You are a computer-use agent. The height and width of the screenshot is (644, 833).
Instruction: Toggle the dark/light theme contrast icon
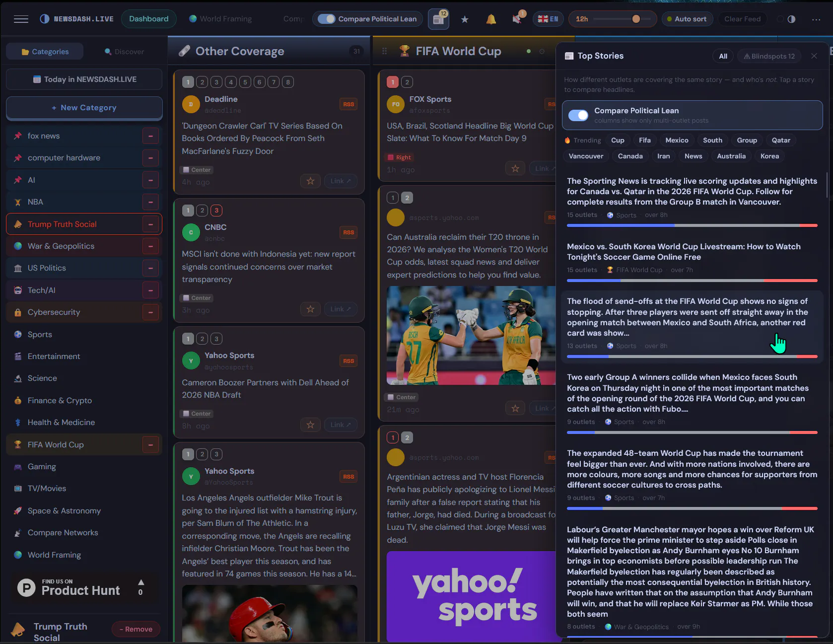point(791,19)
